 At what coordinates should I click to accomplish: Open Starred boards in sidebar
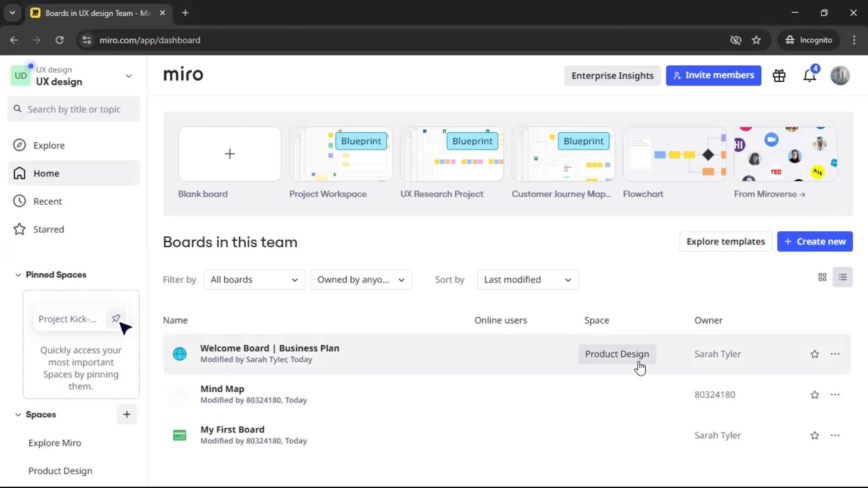tap(74, 230)
